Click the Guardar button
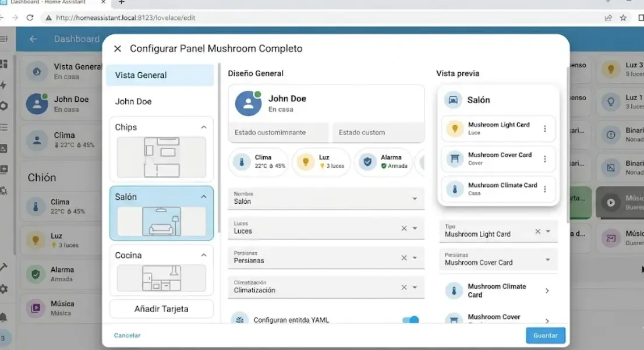The image size is (644, 350). click(x=545, y=335)
